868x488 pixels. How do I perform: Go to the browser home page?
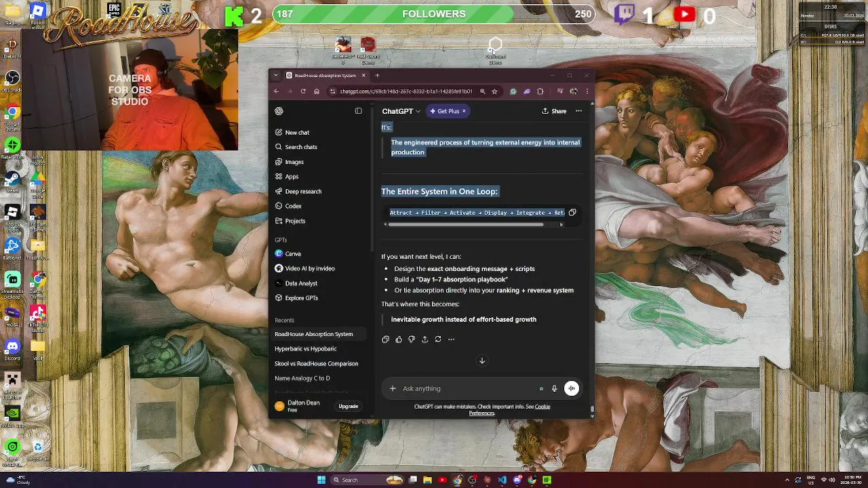click(317, 91)
